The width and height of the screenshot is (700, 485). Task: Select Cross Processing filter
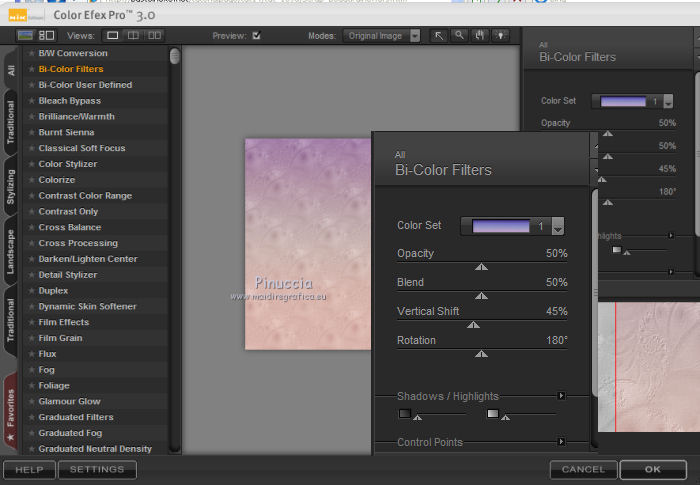(x=78, y=243)
